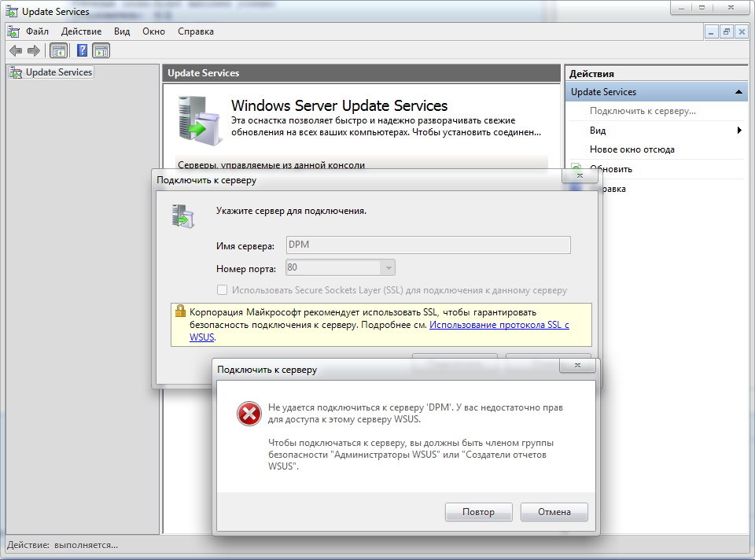This screenshot has height=560, width=755.
Task: Click the red error icon
Action: (x=249, y=414)
